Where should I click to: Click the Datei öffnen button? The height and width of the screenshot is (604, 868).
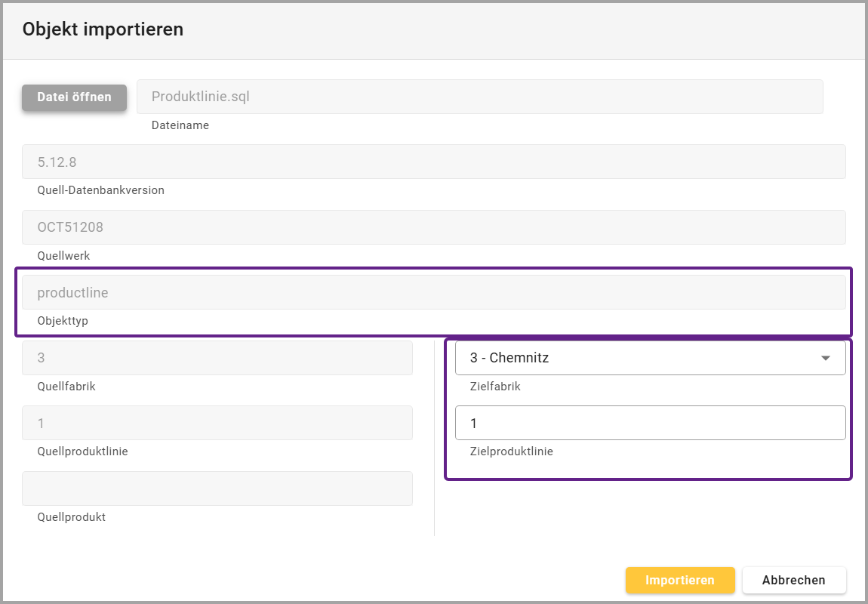(x=74, y=97)
